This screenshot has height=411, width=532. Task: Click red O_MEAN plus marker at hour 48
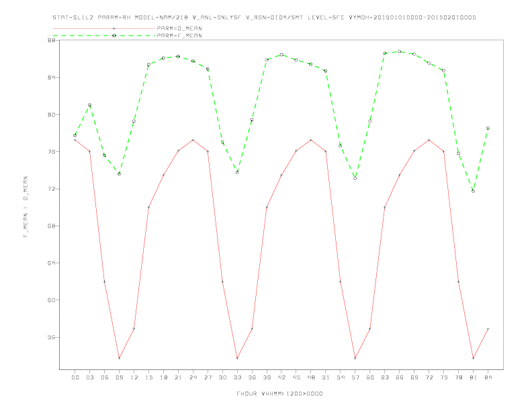tap(311, 140)
